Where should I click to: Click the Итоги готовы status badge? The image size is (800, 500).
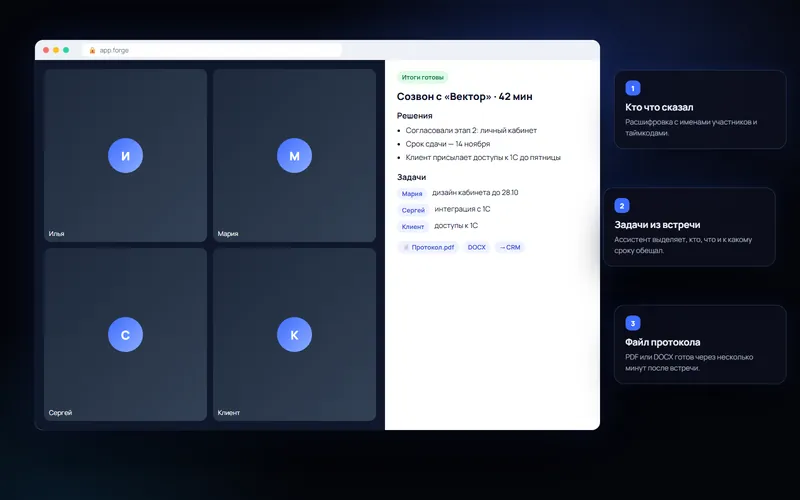click(422, 78)
